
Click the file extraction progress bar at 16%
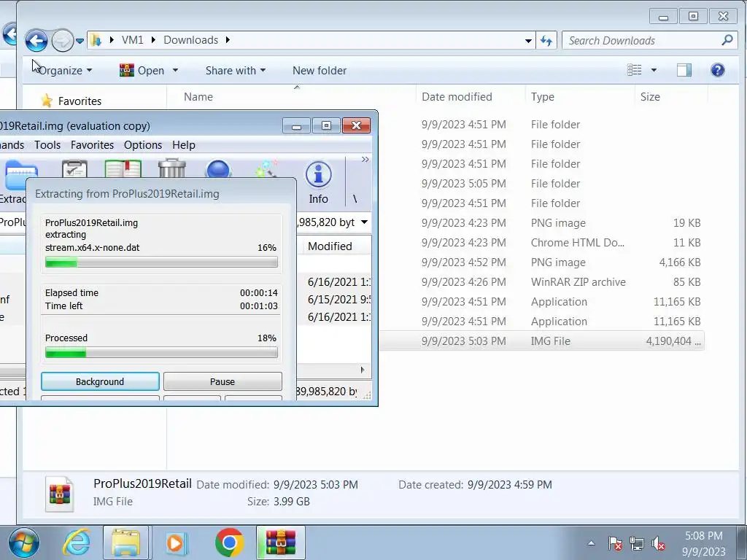(161, 262)
